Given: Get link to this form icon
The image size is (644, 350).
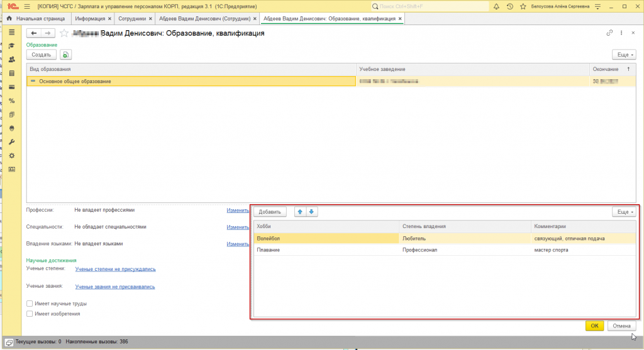Looking at the screenshot, I should (x=609, y=33).
